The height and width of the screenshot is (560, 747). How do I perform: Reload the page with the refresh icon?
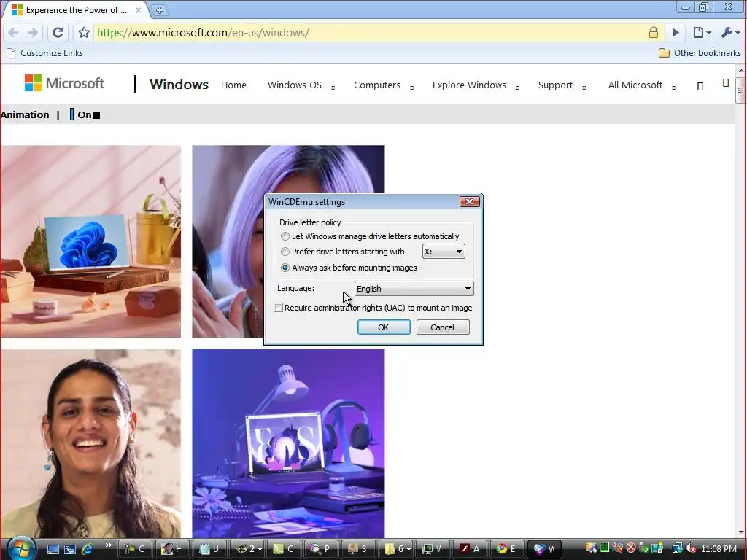pyautogui.click(x=58, y=32)
